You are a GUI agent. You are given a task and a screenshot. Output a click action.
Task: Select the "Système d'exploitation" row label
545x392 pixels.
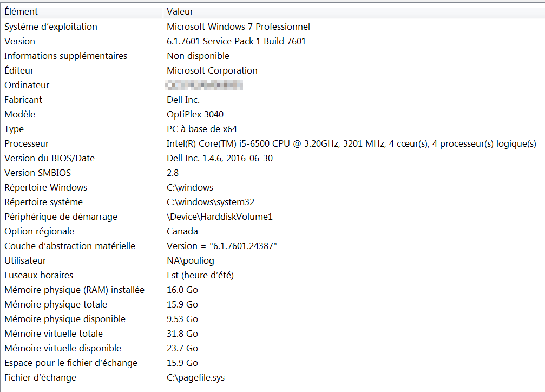click(x=51, y=27)
